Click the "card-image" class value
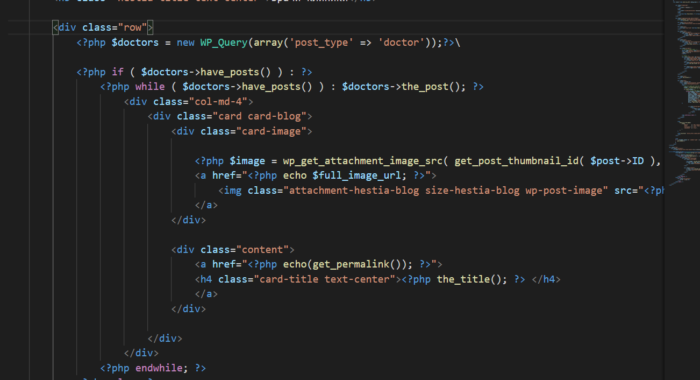This screenshot has height=380, width=700. [x=271, y=131]
